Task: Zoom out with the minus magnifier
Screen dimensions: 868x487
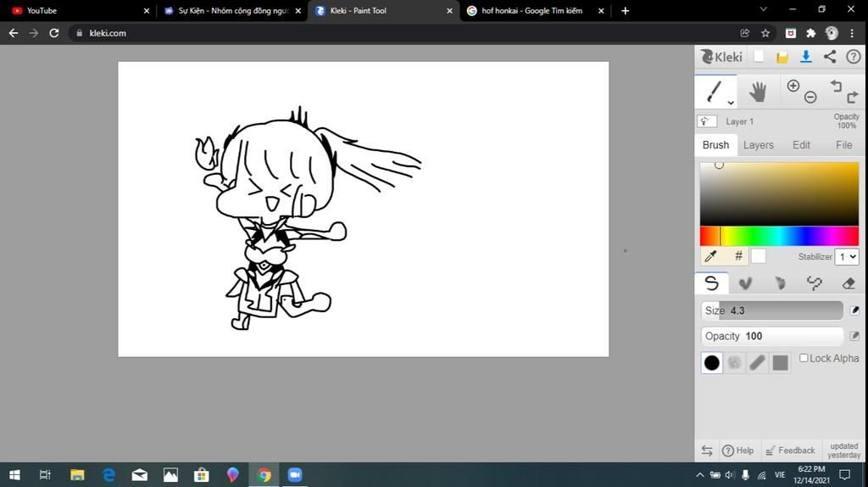Action: 810,98
